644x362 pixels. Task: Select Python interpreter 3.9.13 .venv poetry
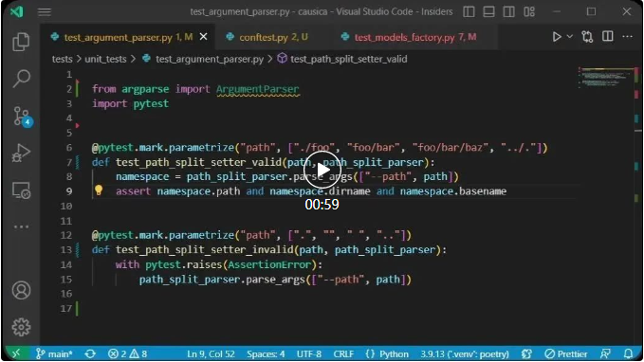coord(465,353)
